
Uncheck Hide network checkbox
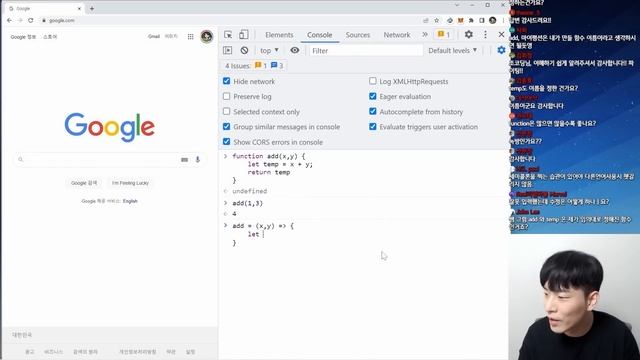(227, 81)
